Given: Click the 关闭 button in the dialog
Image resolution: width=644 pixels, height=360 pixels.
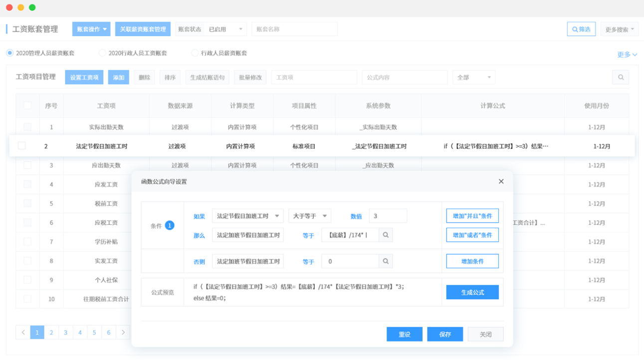Looking at the screenshot, I should (485, 334).
